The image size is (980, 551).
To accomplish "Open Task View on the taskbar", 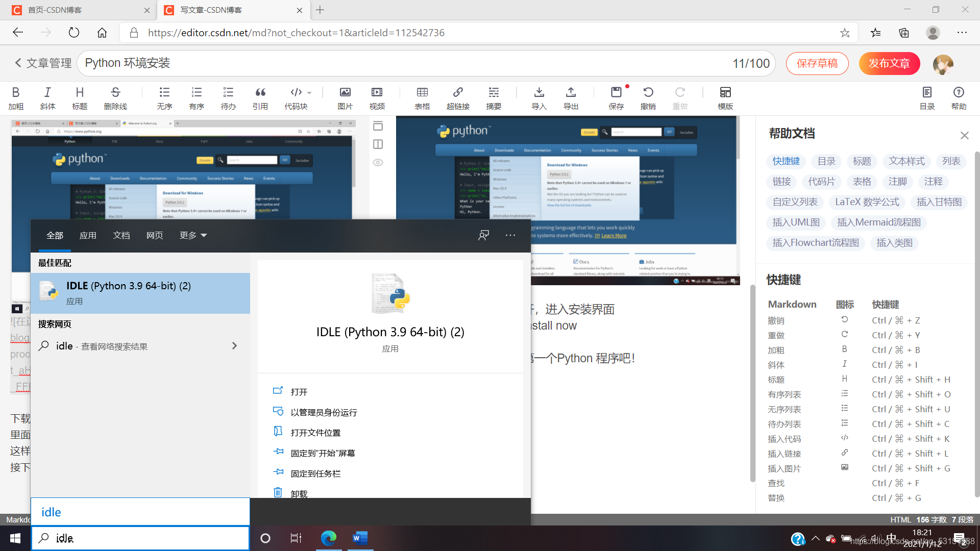I will [x=296, y=538].
